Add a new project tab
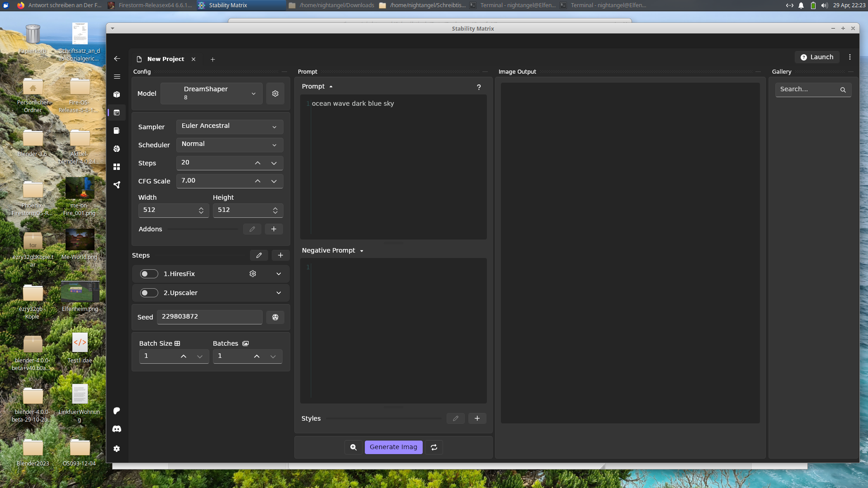Image resolution: width=868 pixels, height=488 pixels. click(x=212, y=59)
